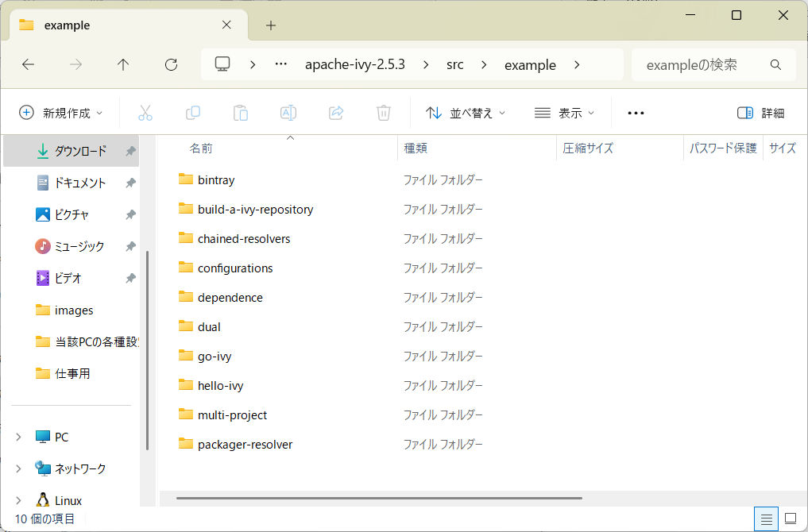Open ミュージック in navigation pane
The height and width of the screenshot is (532, 808).
[x=72, y=247]
